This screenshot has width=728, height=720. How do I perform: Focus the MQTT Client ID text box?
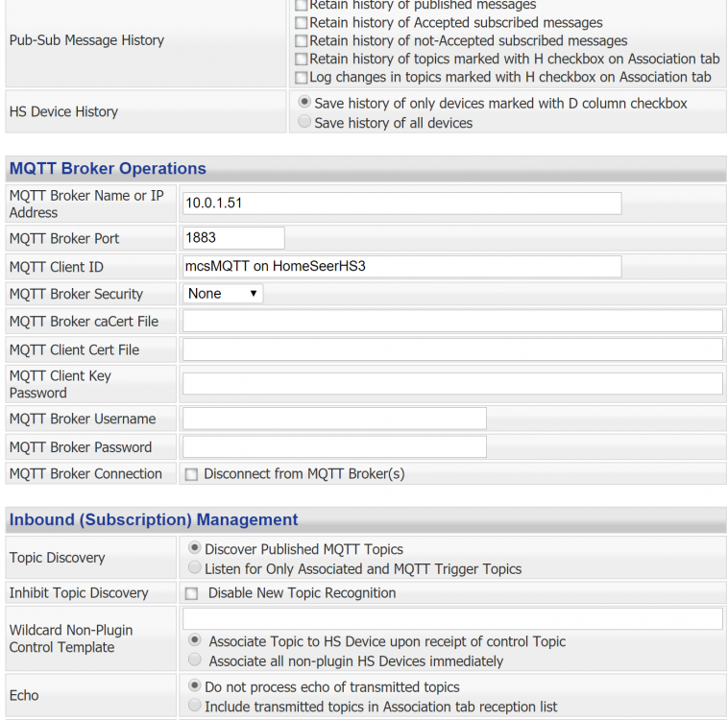click(401, 266)
